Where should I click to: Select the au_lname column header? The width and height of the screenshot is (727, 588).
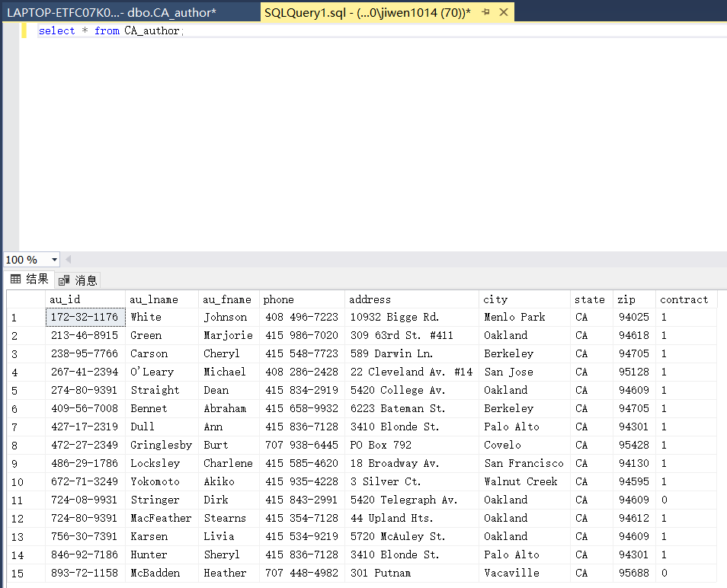pyautogui.click(x=162, y=299)
